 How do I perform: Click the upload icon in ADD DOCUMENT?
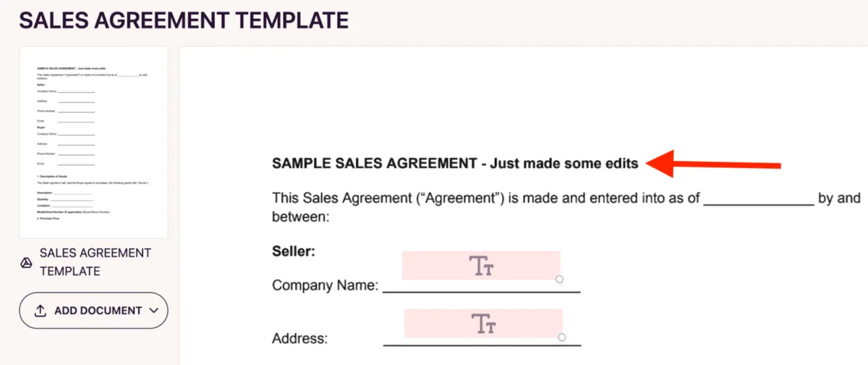pyautogui.click(x=41, y=311)
